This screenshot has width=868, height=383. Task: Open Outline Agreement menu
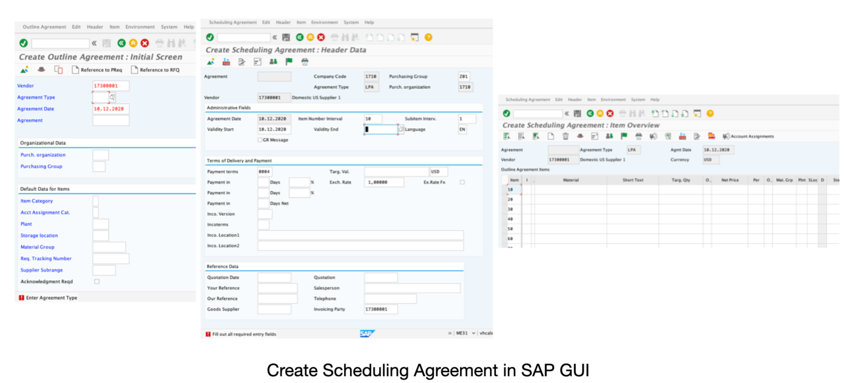[x=44, y=27]
